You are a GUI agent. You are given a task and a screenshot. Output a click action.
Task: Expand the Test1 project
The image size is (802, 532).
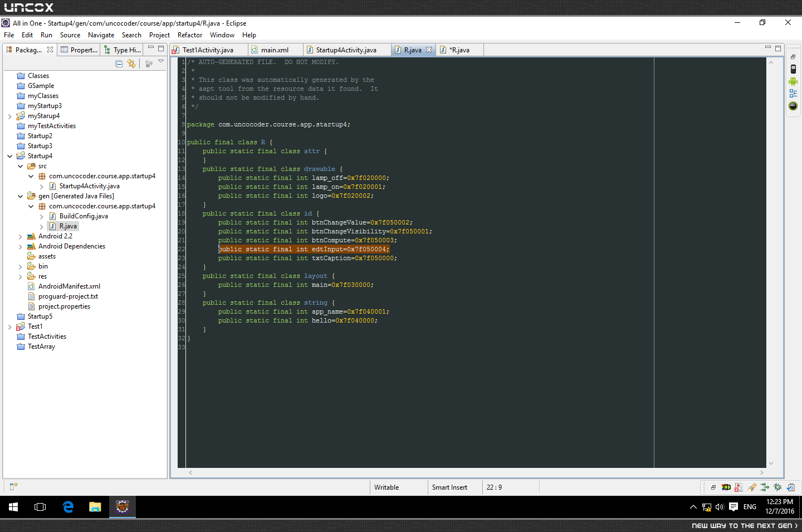click(9, 327)
